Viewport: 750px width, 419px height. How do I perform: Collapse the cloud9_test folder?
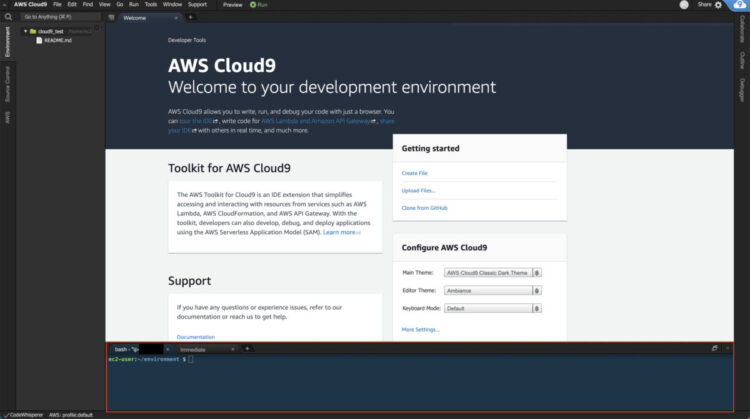[25, 31]
